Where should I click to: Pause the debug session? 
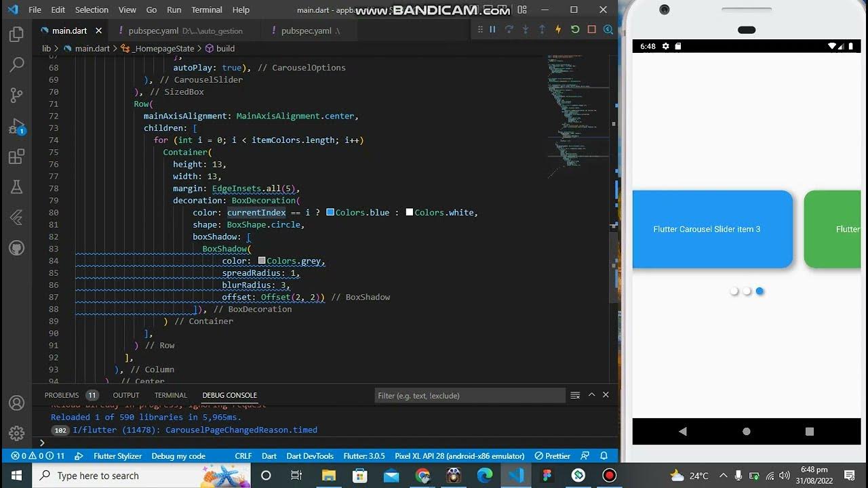tap(492, 30)
